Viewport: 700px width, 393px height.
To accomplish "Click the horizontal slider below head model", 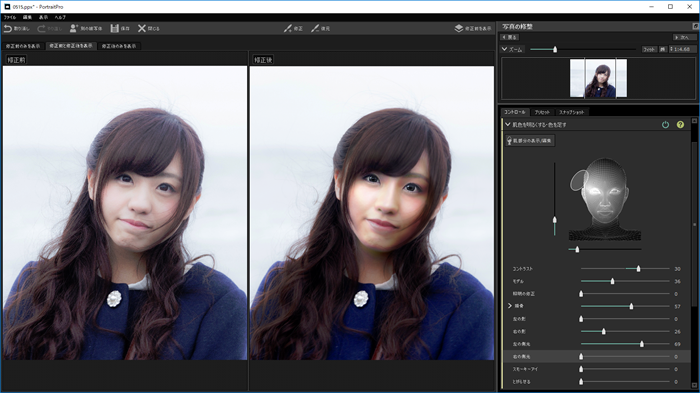I will pyautogui.click(x=604, y=249).
